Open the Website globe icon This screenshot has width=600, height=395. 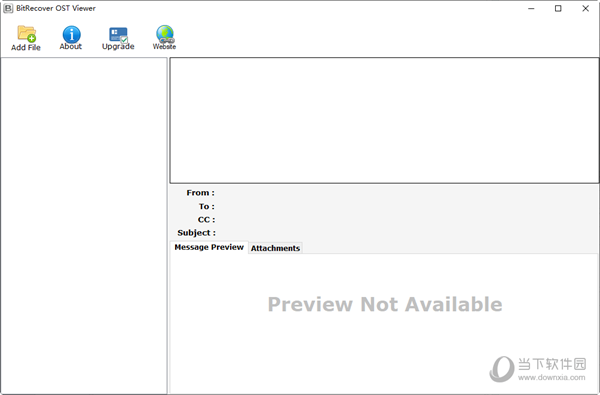[x=165, y=34]
